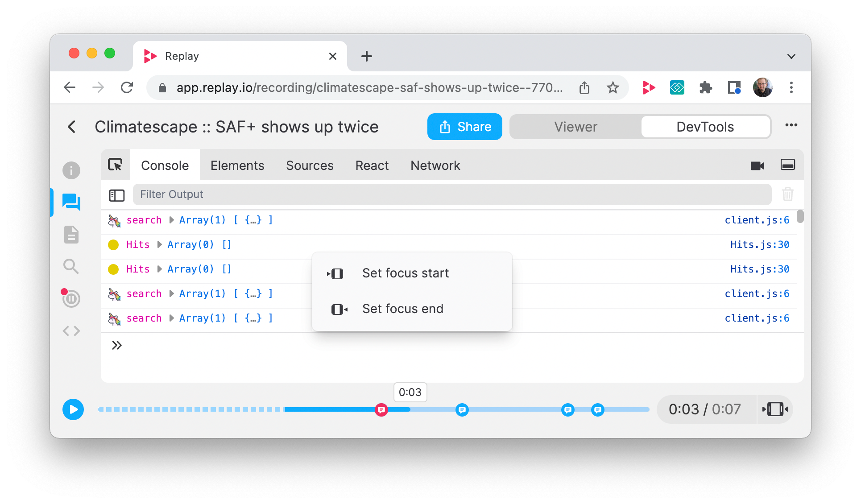Image resolution: width=861 pixels, height=504 pixels.
Task: Switch to the React tab
Action: [372, 165]
